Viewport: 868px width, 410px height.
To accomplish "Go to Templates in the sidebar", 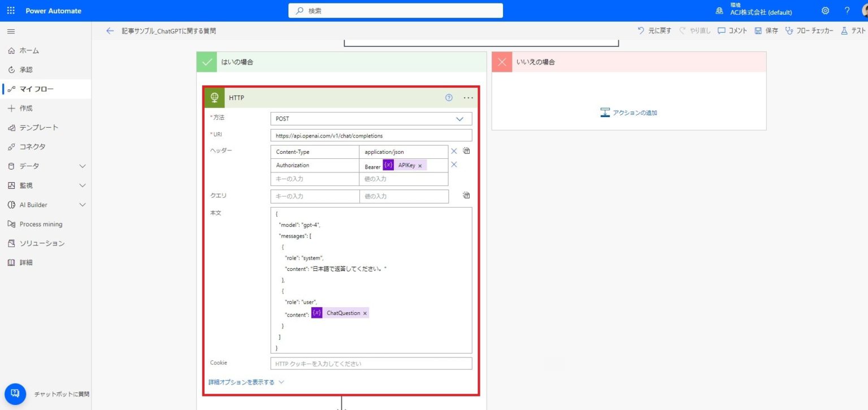I will click(x=38, y=127).
